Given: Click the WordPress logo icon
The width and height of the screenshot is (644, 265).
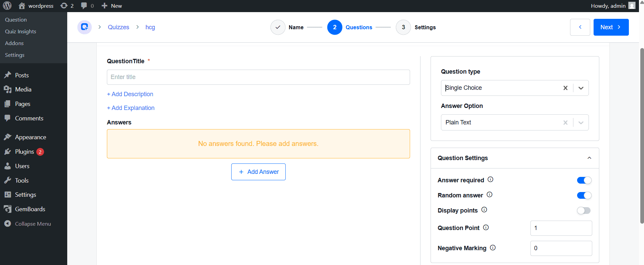Looking at the screenshot, I should click(x=7, y=6).
